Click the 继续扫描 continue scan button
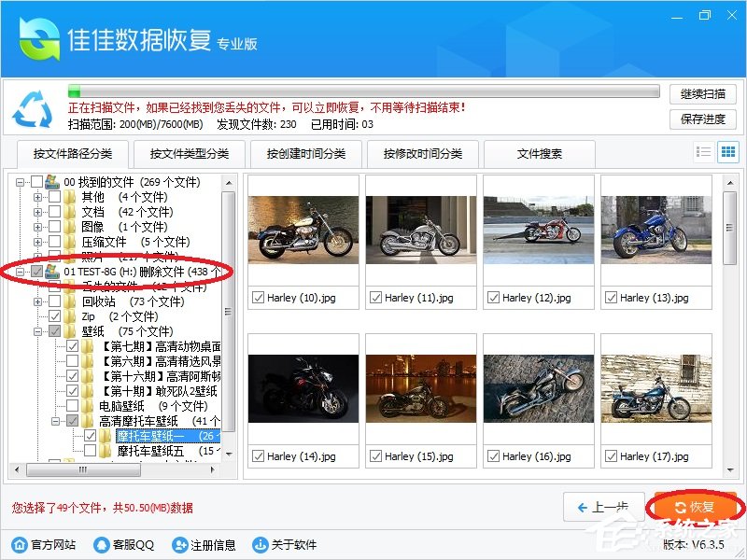Screen dimensions: 747x560 701,93
